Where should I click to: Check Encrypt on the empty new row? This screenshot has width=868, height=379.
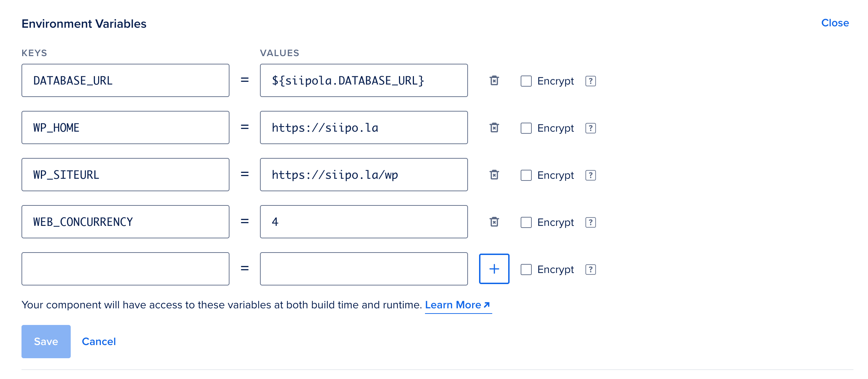pyautogui.click(x=526, y=270)
